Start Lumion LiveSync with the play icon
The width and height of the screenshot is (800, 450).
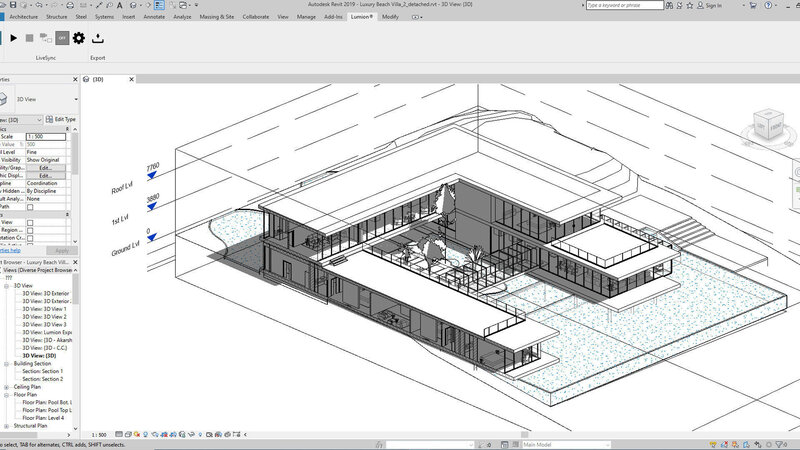(14, 38)
